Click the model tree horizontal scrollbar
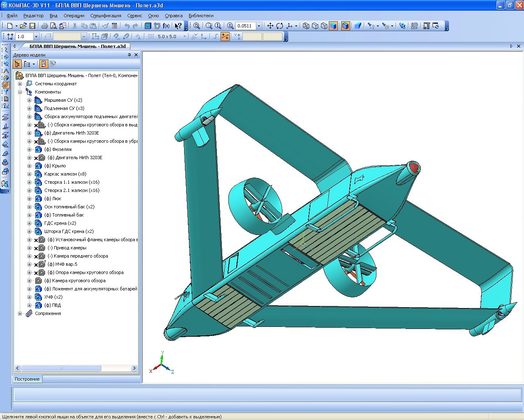The width and height of the screenshot is (524, 420). pyautogui.click(x=62, y=368)
